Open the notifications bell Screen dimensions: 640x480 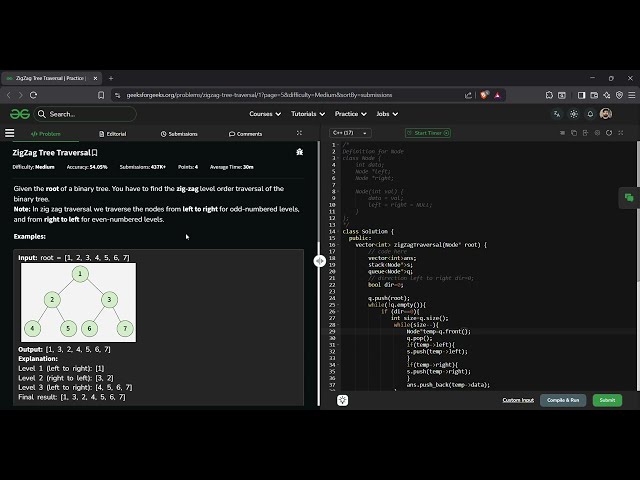[x=590, y=114]
